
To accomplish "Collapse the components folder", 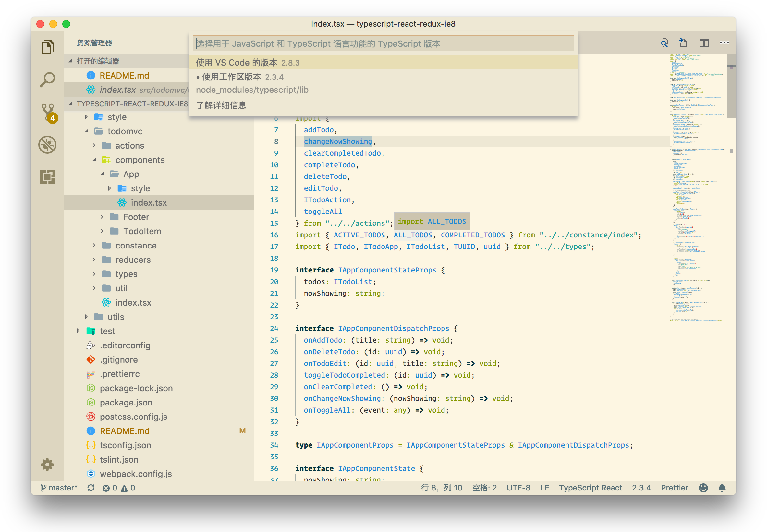I will click(x=140, y=160).
